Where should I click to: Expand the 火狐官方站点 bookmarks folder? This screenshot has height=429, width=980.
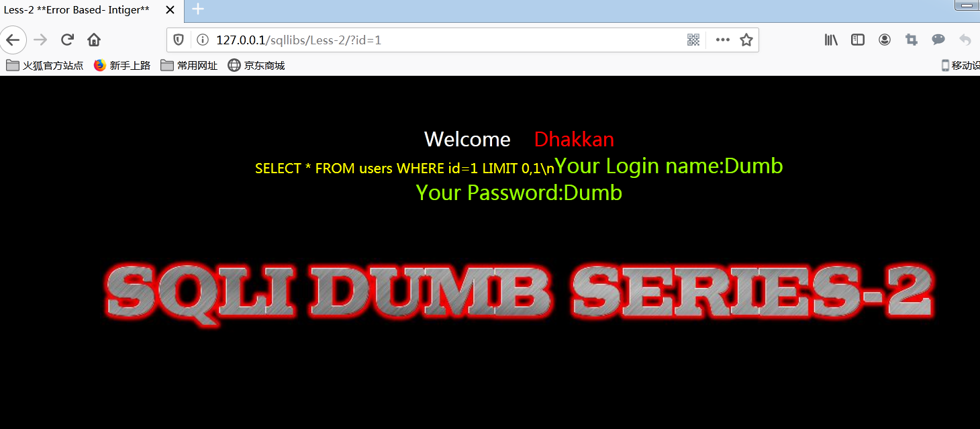(x=45, y=66)
